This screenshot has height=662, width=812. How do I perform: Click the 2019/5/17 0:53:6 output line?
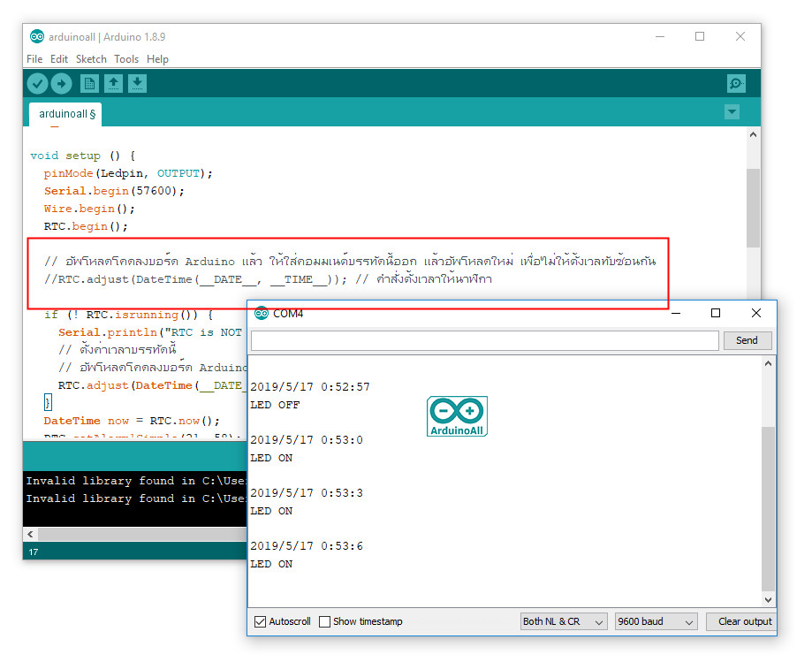(307, 546)
